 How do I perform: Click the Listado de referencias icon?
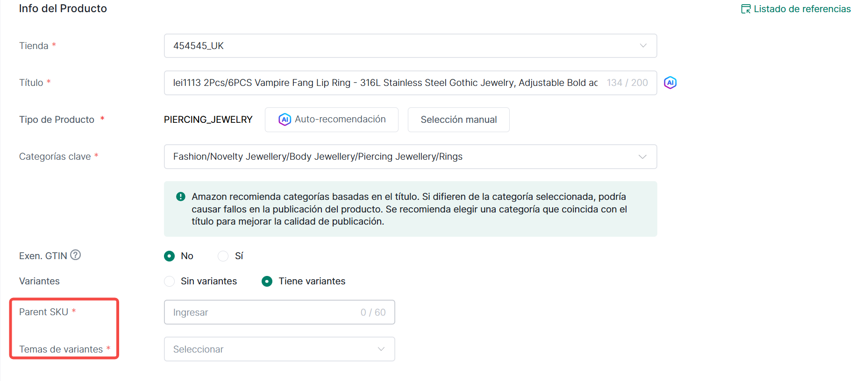(746, 9)
